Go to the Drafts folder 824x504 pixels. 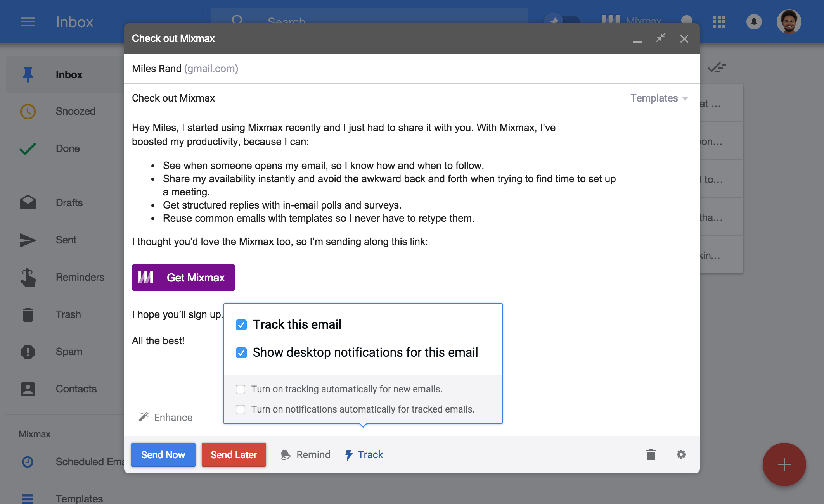tap(69, 203)
